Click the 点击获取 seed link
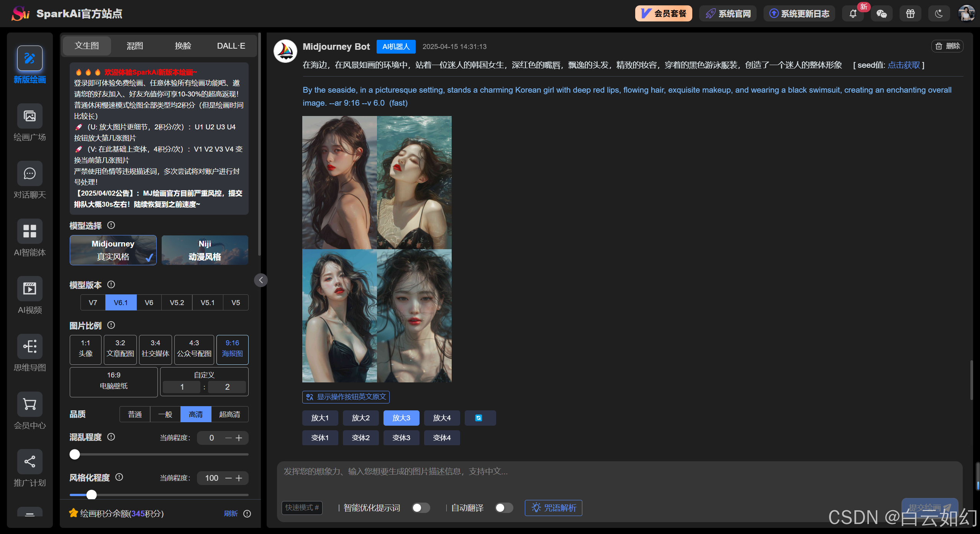This screenshot has width=980, height=534. (x=903, y=65)
